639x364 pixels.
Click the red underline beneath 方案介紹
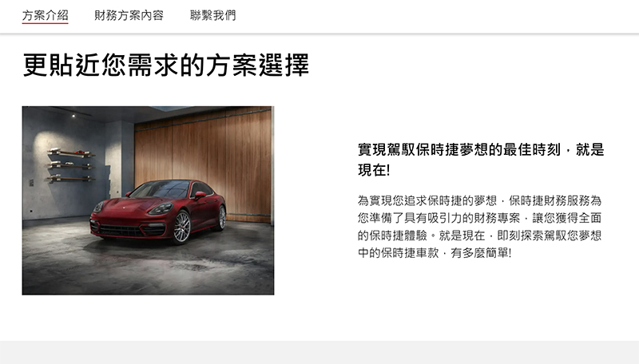[x=46, y=23]
